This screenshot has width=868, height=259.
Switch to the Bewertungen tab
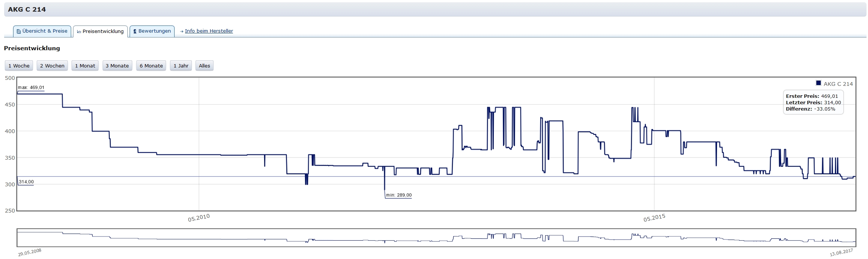(152, 31)
